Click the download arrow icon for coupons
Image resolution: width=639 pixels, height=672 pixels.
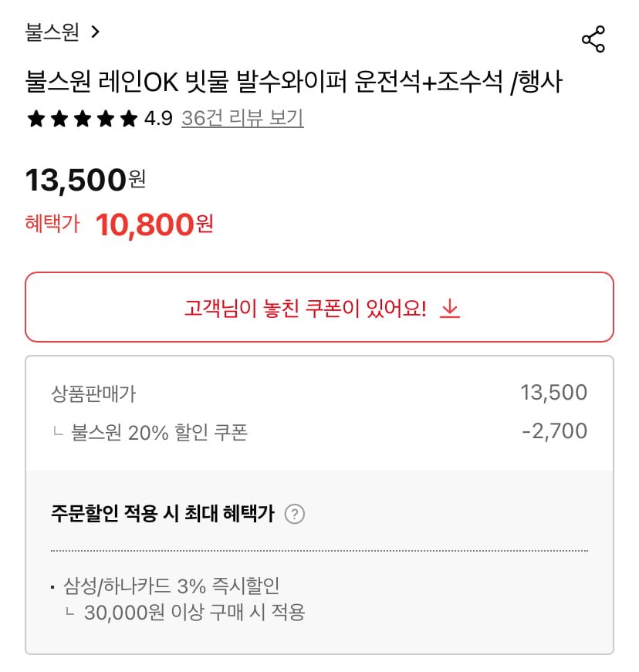tap(450, 309)
